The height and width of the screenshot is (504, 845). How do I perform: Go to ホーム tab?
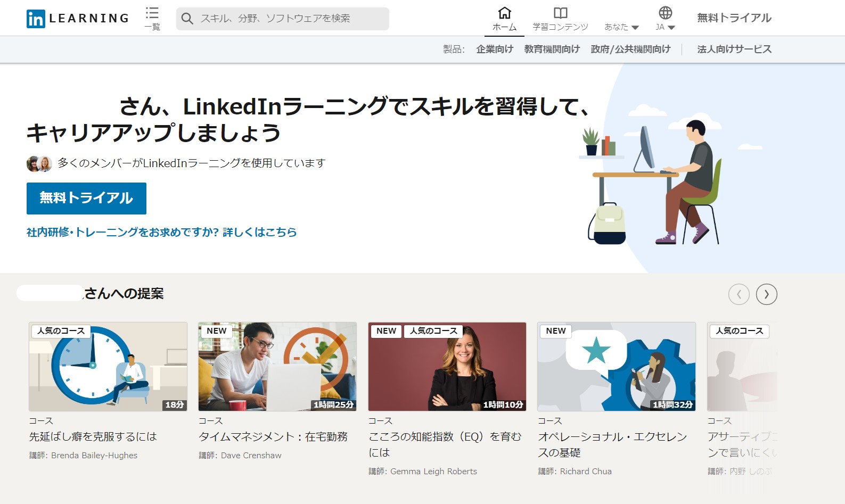(504, 19)
